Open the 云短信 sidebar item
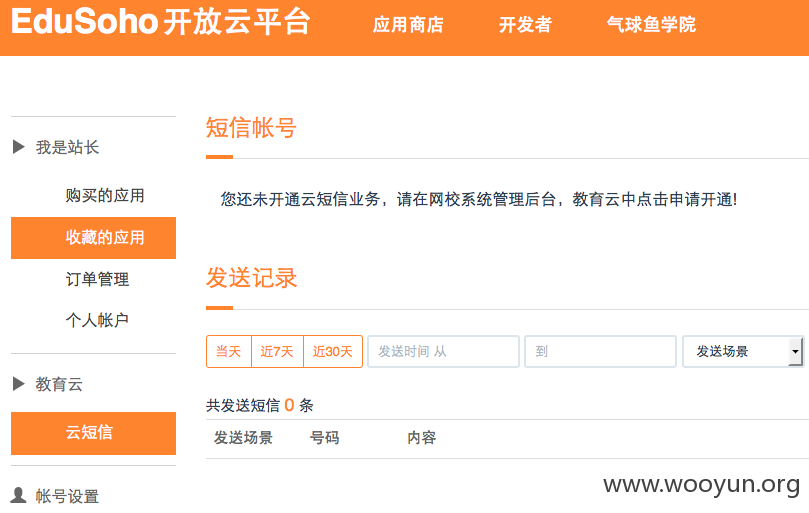Screen dimensions: 809x513 tap(93, 434)
